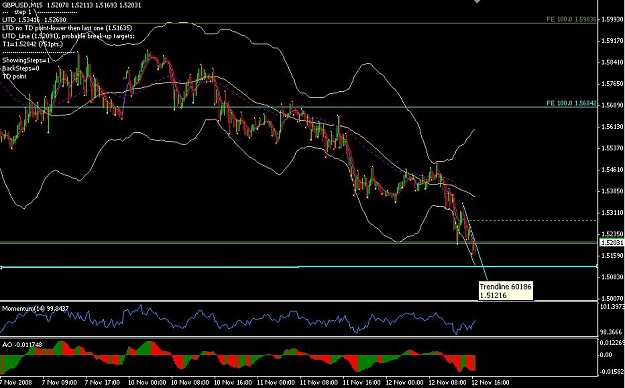Click the '10 Nov 08:00' time axis label

pyautogui.click(x=190, y=382)
